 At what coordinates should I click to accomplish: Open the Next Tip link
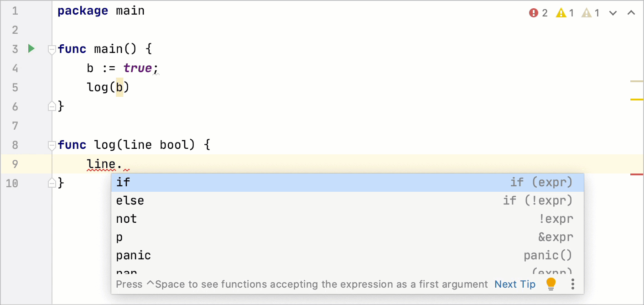pos(514,284)
